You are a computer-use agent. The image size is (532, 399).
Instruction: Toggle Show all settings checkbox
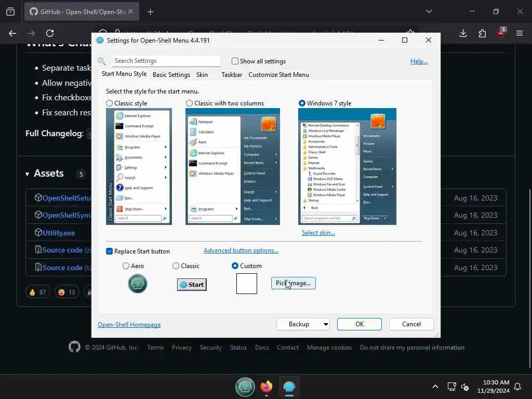235,61
